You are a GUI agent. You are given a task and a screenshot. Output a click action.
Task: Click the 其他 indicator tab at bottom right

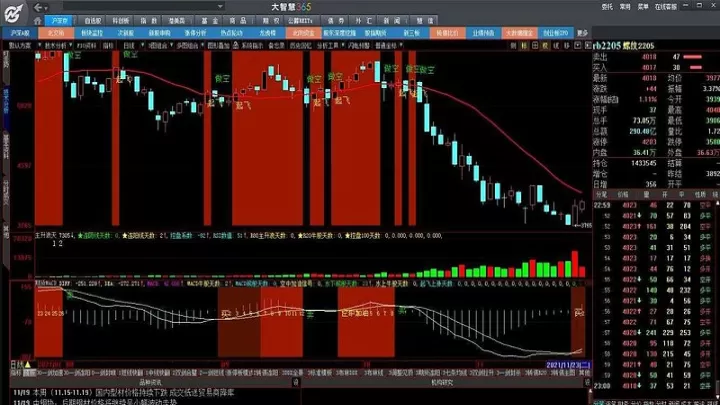584,373
